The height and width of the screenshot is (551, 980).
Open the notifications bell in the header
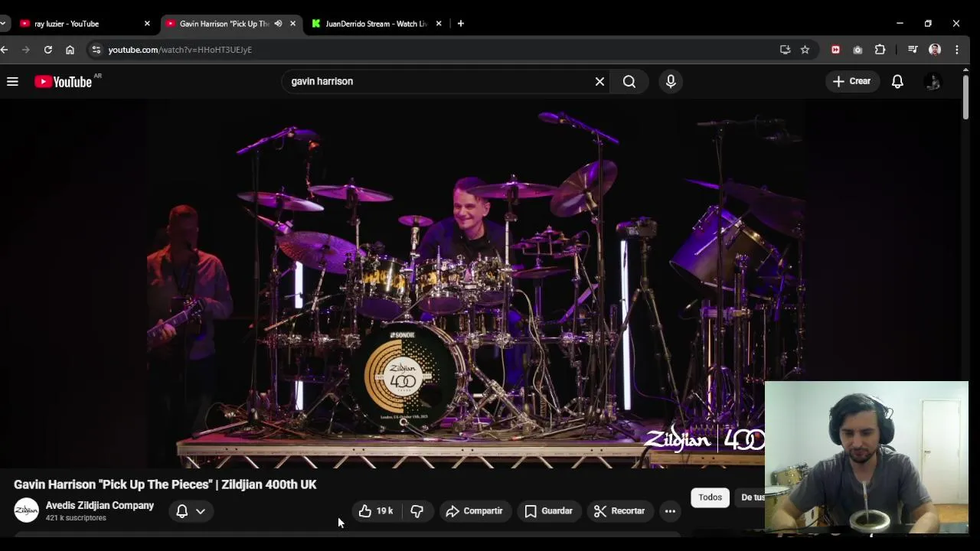click(x=897, y=81)
